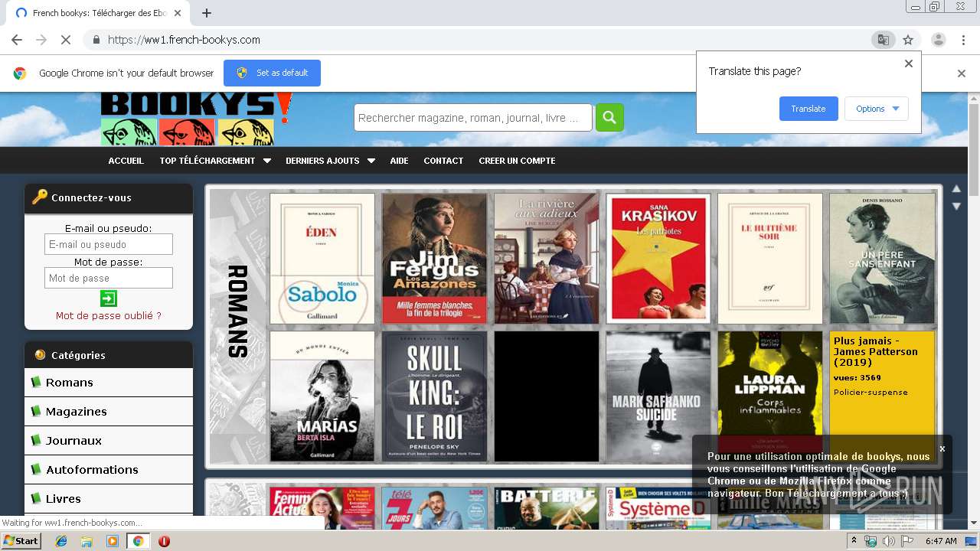Click the green book icon next to Romans
980x551 pixels.
coord(35,382)
